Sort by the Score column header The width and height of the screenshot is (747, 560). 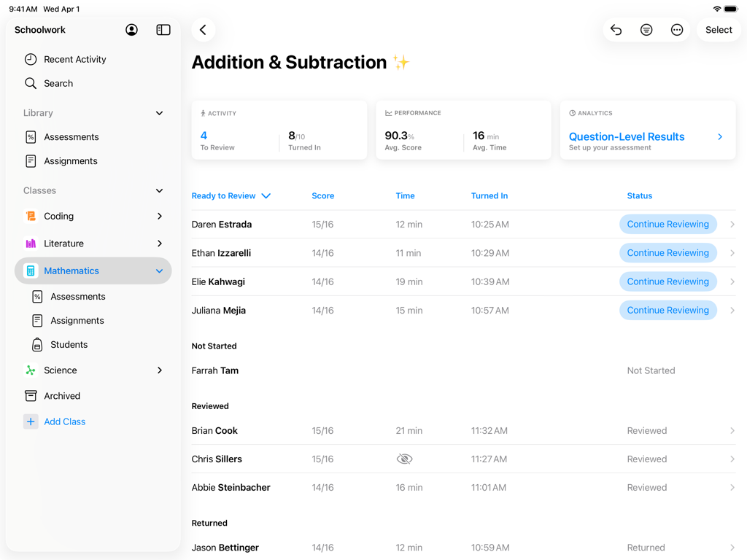[322, 195]
